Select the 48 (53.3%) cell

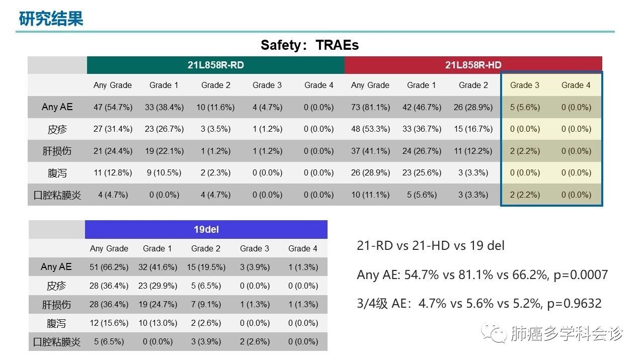pos(370,129)
